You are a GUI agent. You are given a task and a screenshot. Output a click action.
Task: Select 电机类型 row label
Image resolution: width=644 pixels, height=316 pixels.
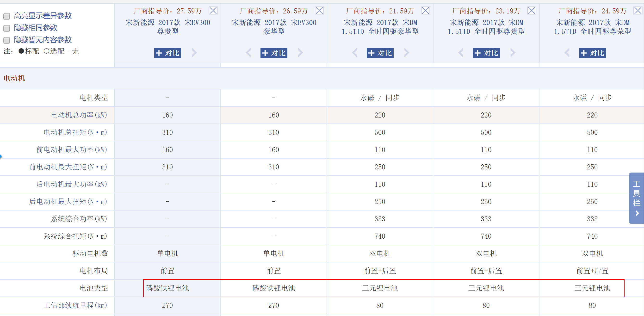(94, 98)
